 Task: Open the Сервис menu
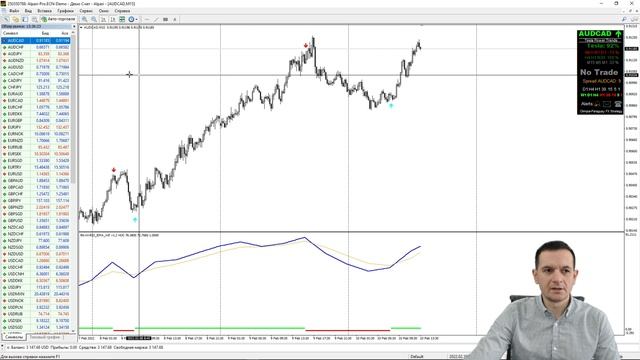86,11
